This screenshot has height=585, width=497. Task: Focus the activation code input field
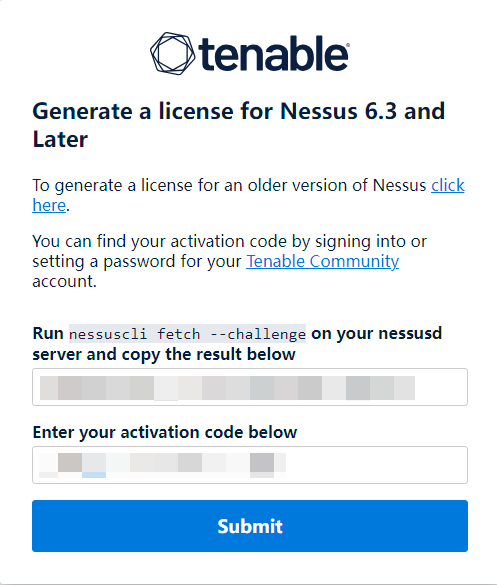click(x=250, y=465)
